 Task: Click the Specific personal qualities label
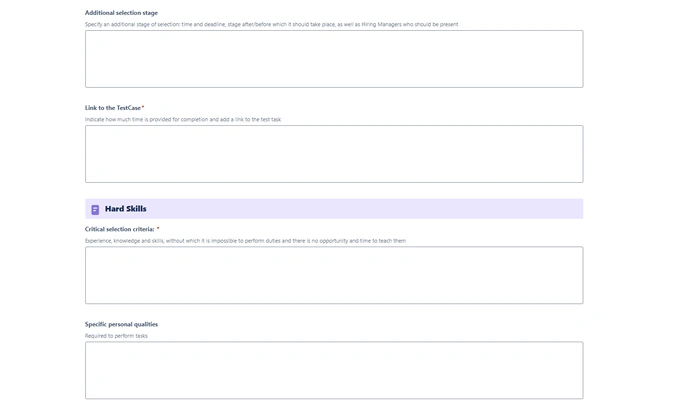coord(121,324)
